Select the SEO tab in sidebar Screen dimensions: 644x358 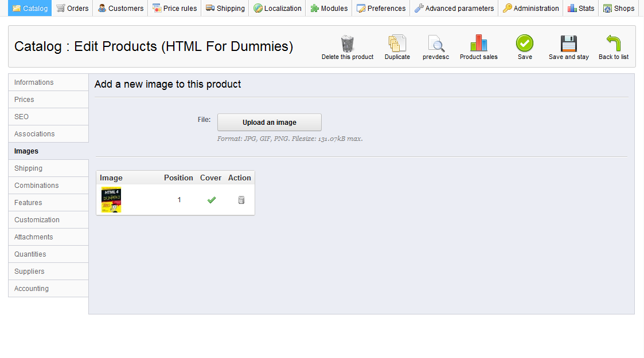21,117
